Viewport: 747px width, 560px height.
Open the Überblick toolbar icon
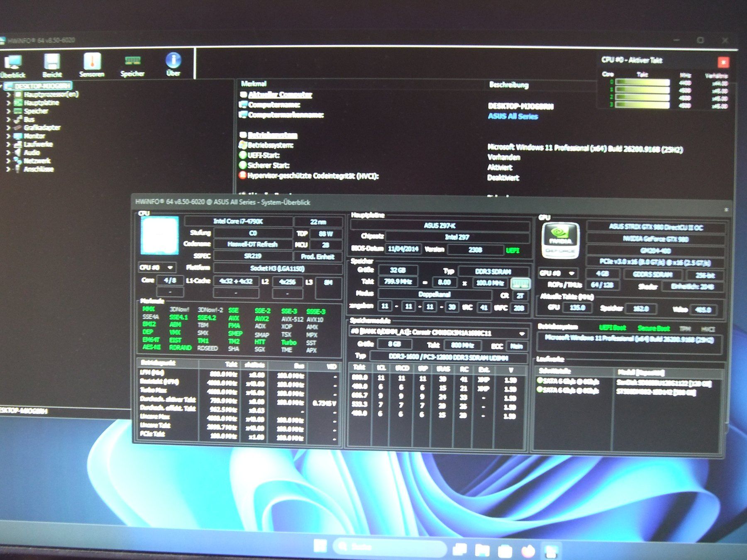coord(13,65)
